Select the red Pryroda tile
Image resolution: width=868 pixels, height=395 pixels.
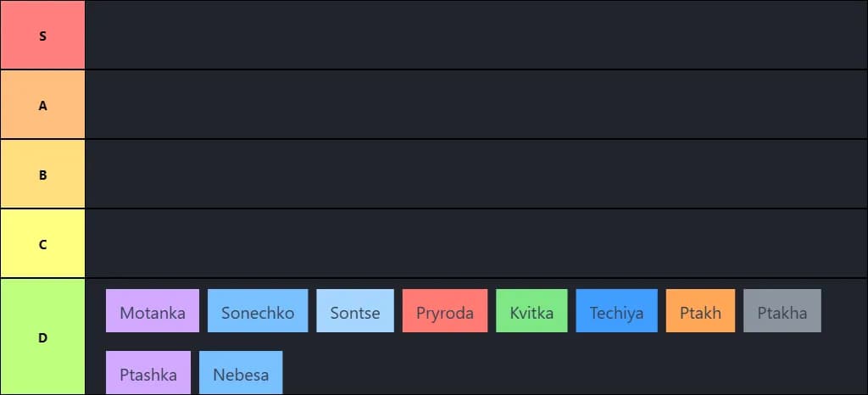(x=445, y=311)
